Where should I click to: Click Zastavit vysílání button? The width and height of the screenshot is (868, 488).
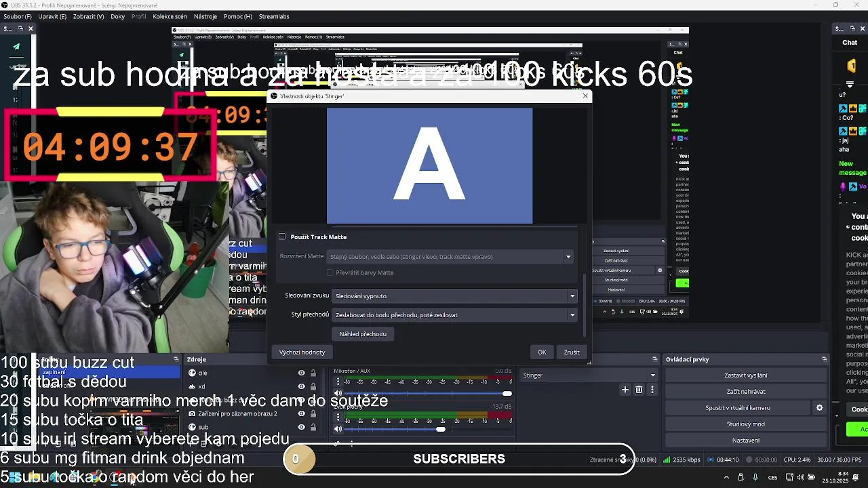coord(746,375)
